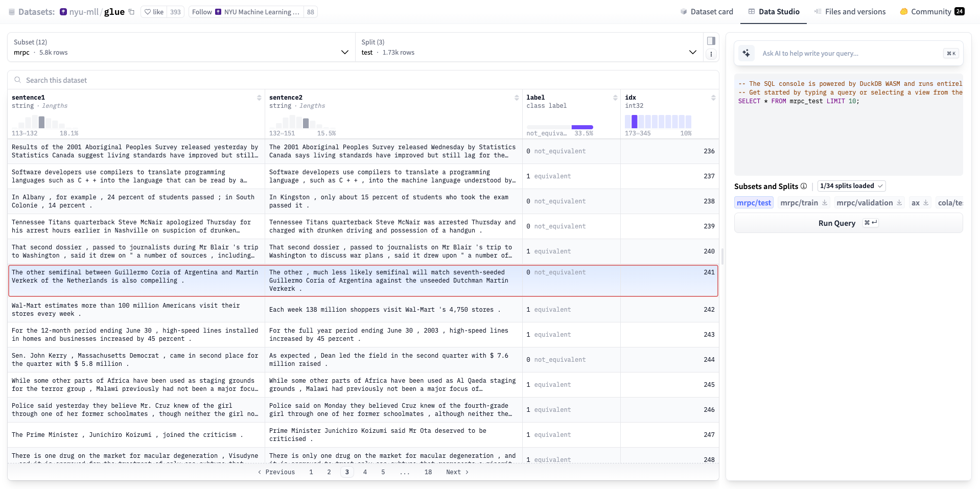980x489 pixels.
Task: Sort by the idx column
Action: [x=713, y=98]
